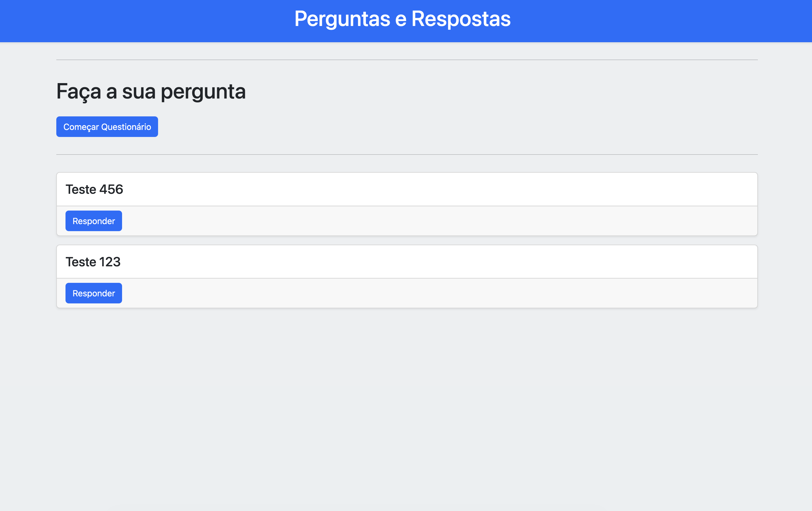This screenshot has height=511, width=812.
Task: Open the Teste 123 question title
Action: coord(93,262)
